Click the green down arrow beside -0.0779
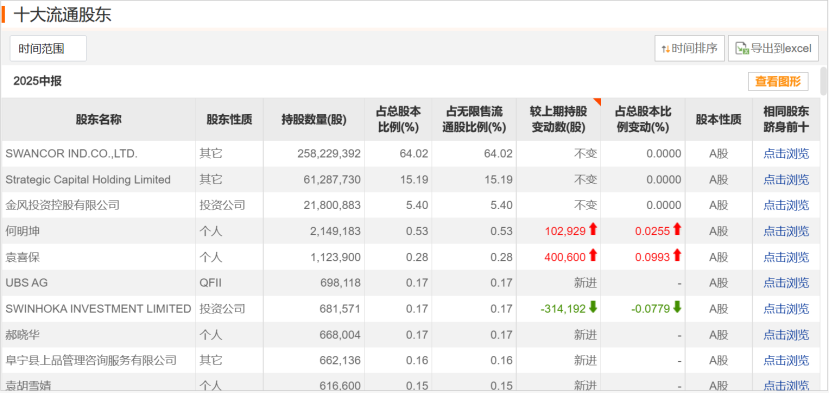The width and height of the screenshot is (830, 394). (x=676, y=307)
